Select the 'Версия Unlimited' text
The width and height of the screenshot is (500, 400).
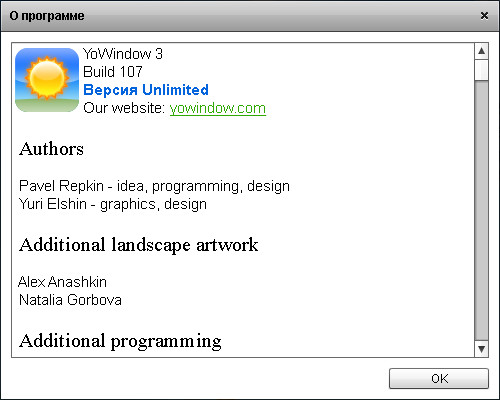146,90
